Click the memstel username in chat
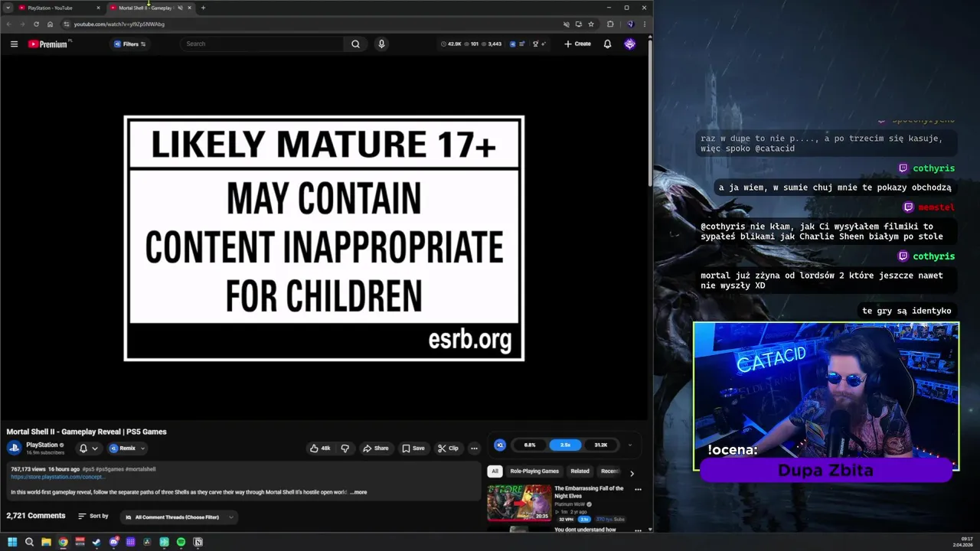This screenshot has width=980, height=551. (936, 207)
